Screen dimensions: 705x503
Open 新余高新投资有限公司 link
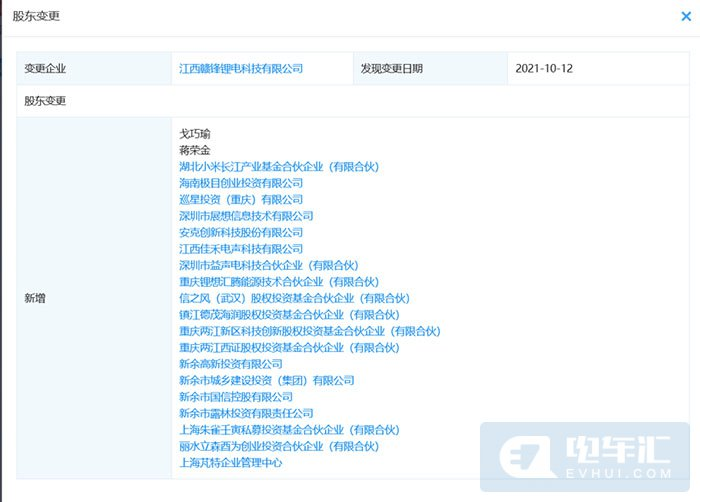[231, 364]
